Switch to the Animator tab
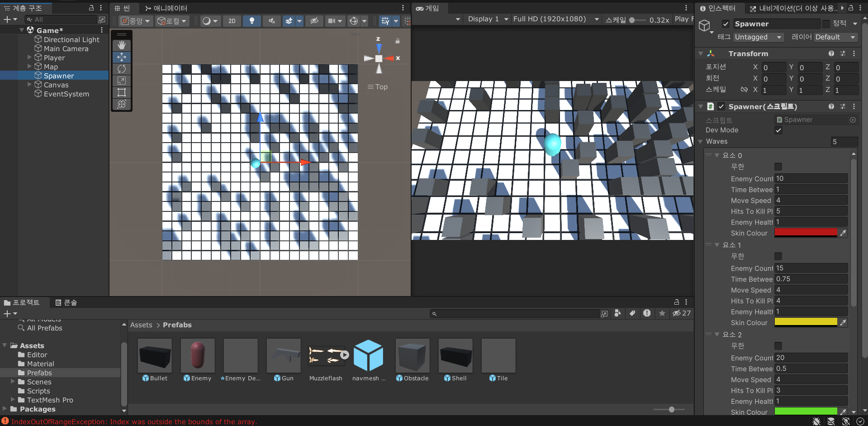 coord(166,8)
